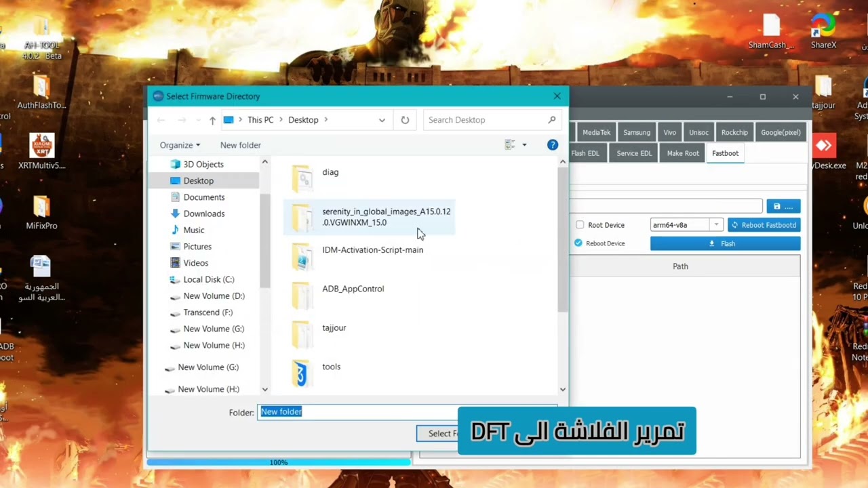The height and width of the screenshot is (488, 868).
Task: Select the serenity_in_global_images firmware folder
Action: pos(369,217)
